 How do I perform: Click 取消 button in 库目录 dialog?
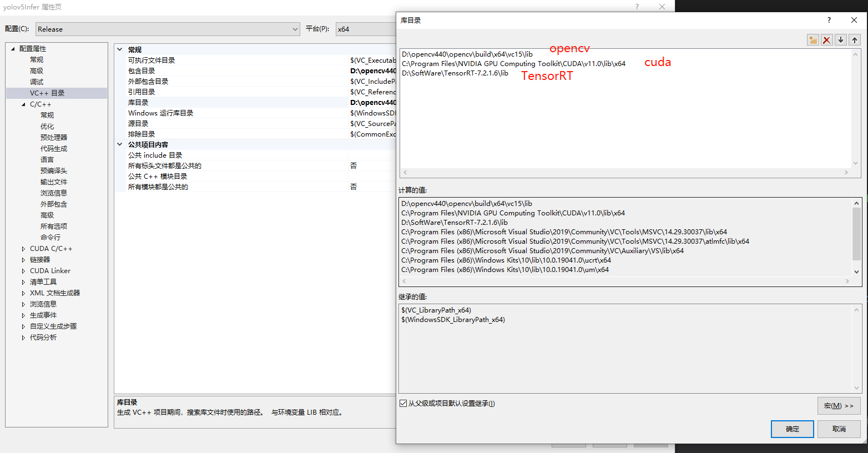pos(839,429)
